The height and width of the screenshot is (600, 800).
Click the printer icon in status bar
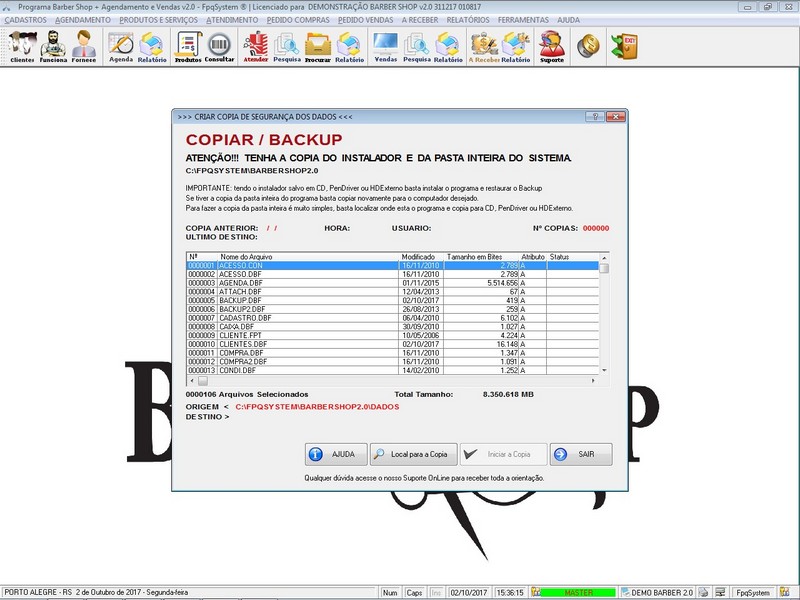tap(706, 593)
